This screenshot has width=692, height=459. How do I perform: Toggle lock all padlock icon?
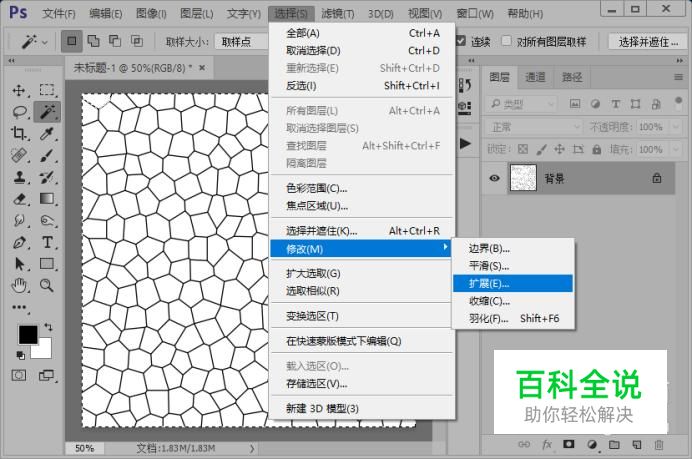click(596, 149)
